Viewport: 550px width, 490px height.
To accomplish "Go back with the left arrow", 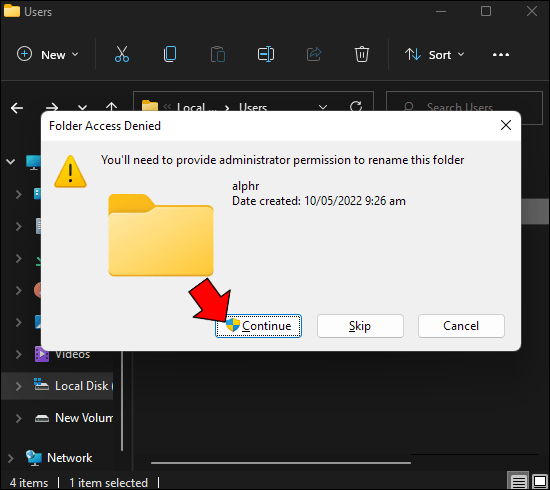I will [17, 108].
